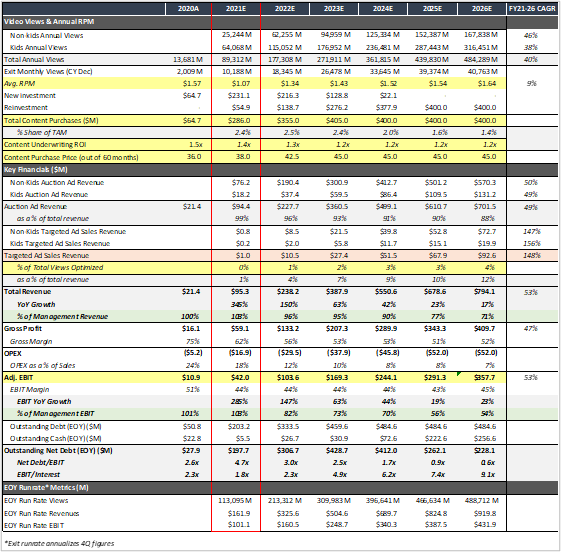Select the 2023E column header
The width and height of the screenshot is (561, 552).
click(334, 9)
